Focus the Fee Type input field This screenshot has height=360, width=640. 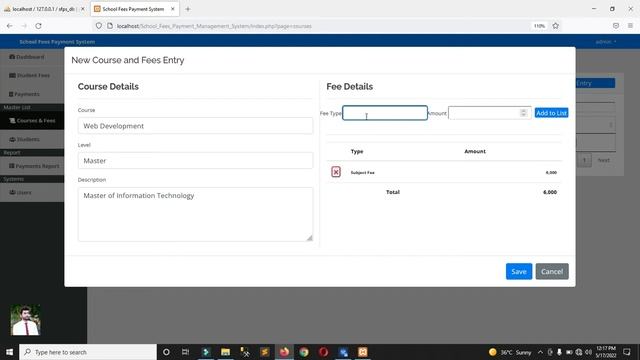[385, 113]
